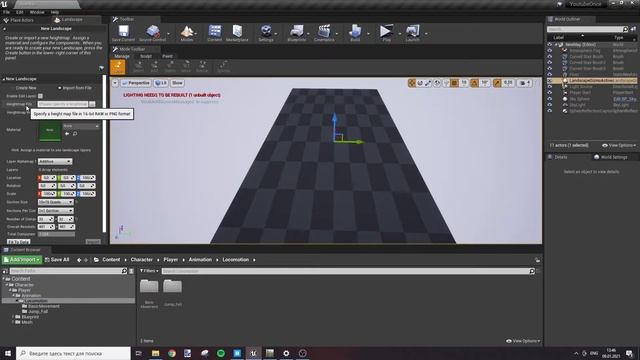The height and width of the screenshot is (360, 640).
Task: Click the green Add/Import button
Action: (22, 260)
